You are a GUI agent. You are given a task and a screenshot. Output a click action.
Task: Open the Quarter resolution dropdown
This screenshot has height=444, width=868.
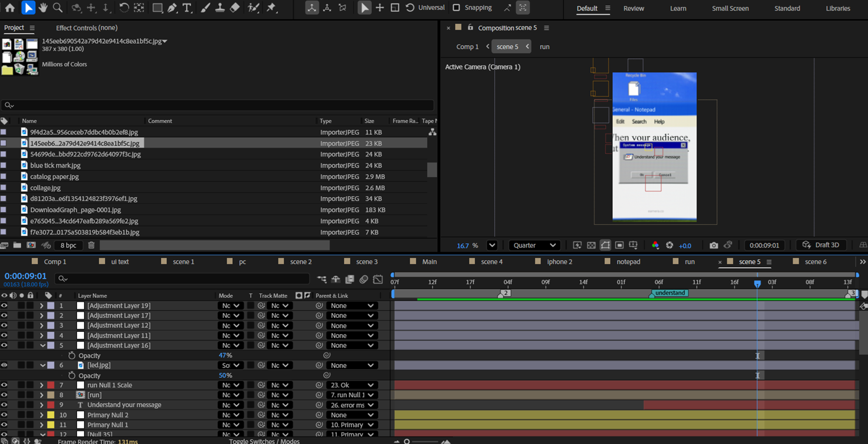point(534,245)
